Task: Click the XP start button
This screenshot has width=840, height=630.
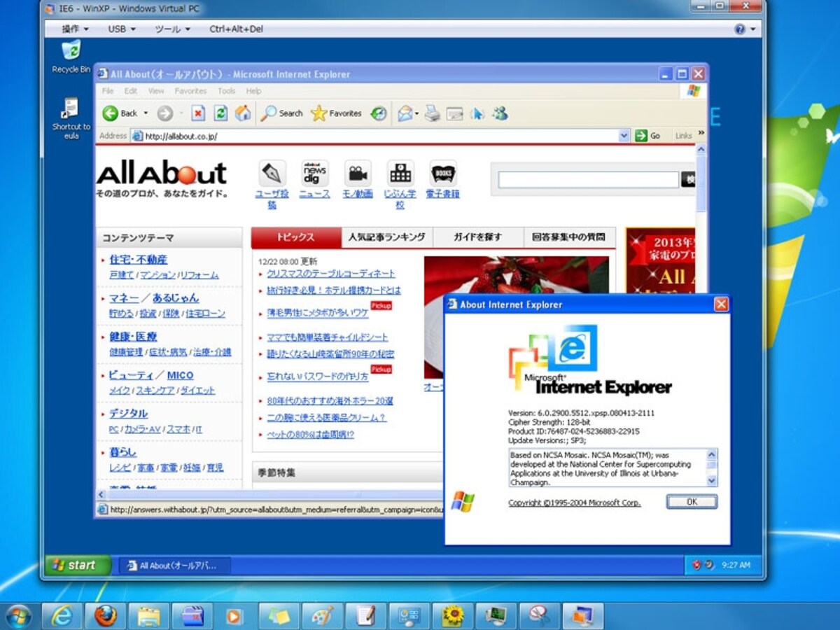Action: pyautogui.click(x=78, y=565)
